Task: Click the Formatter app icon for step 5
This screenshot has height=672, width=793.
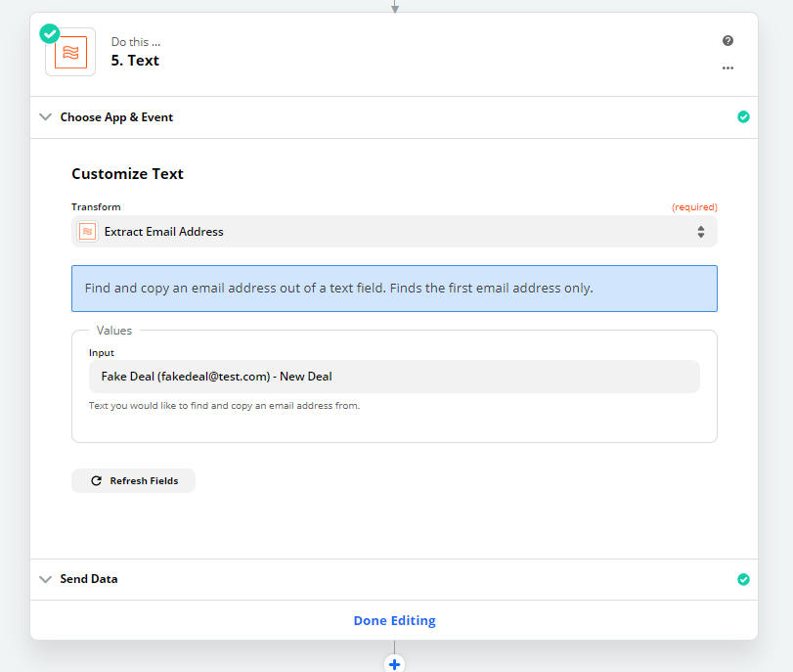Action: coord(70,52)
